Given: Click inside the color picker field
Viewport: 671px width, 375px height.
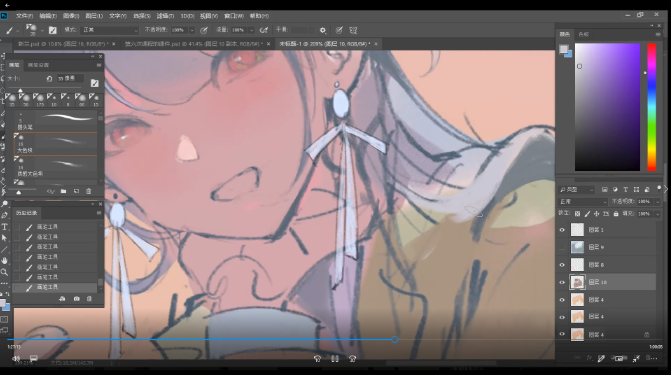Looking at the screenshot, I should pos(607,107).
